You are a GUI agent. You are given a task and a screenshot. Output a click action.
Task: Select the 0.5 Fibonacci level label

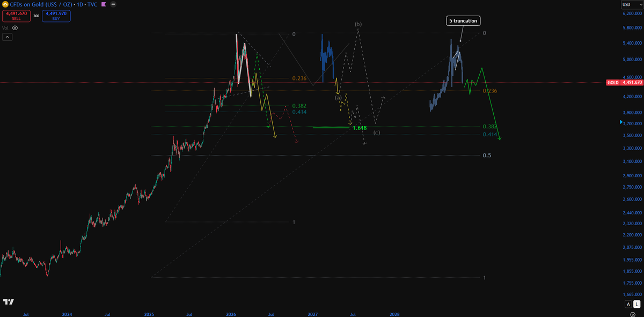coord(487,155)
